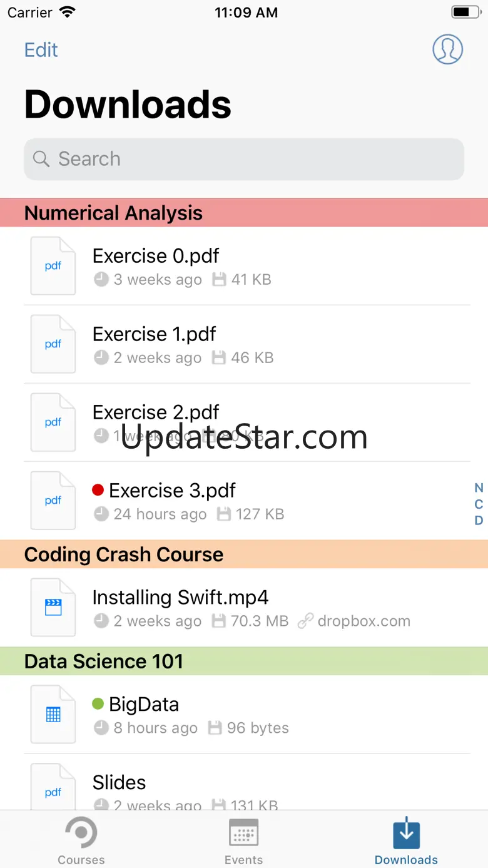Tap the Edit button

41,50
